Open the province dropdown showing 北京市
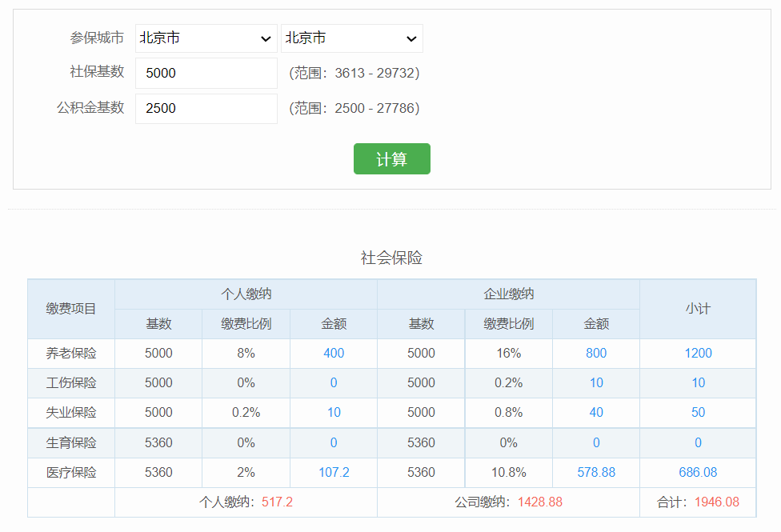 click(206, 38)
